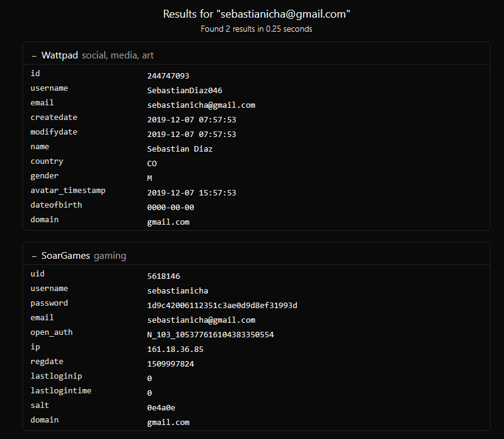504x439 pixels.
Task: Click the 'gaming' category label
Action: point(110,256)
